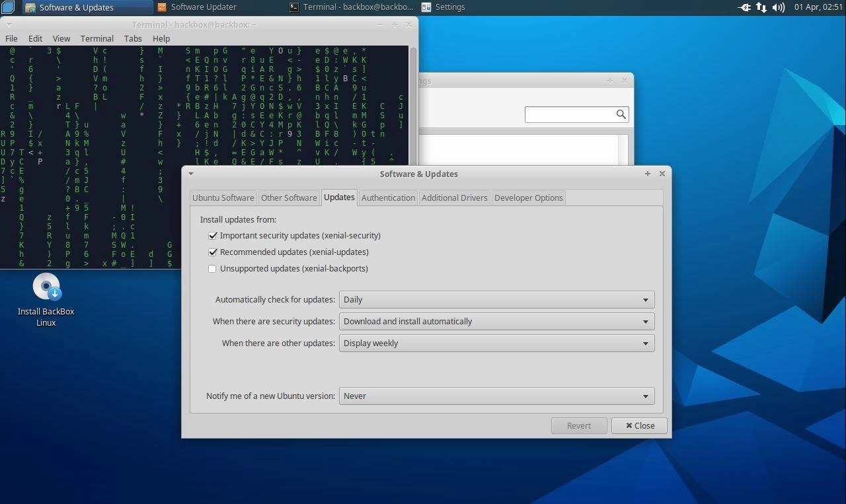Open the When there are other updates dropdown

click(x=496, y=343)
